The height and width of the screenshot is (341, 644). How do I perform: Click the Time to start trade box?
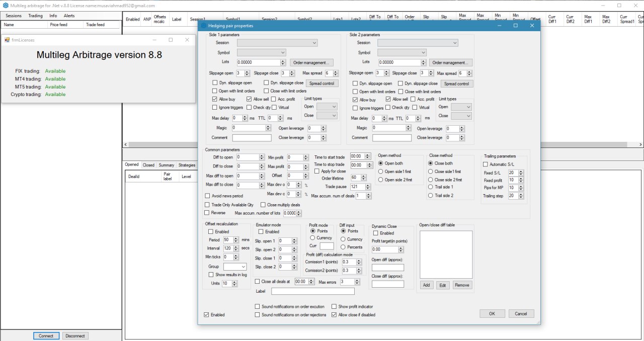click(x=360, y=156)
